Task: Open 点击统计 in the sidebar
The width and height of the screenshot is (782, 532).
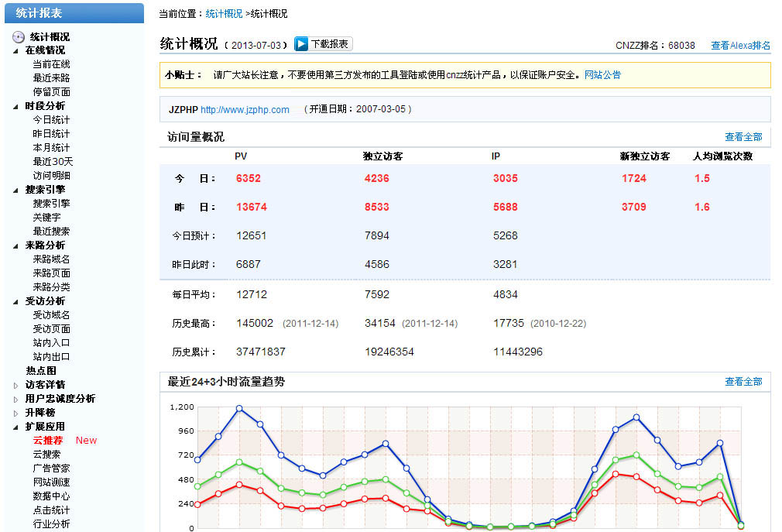Action: coord(51,510)
